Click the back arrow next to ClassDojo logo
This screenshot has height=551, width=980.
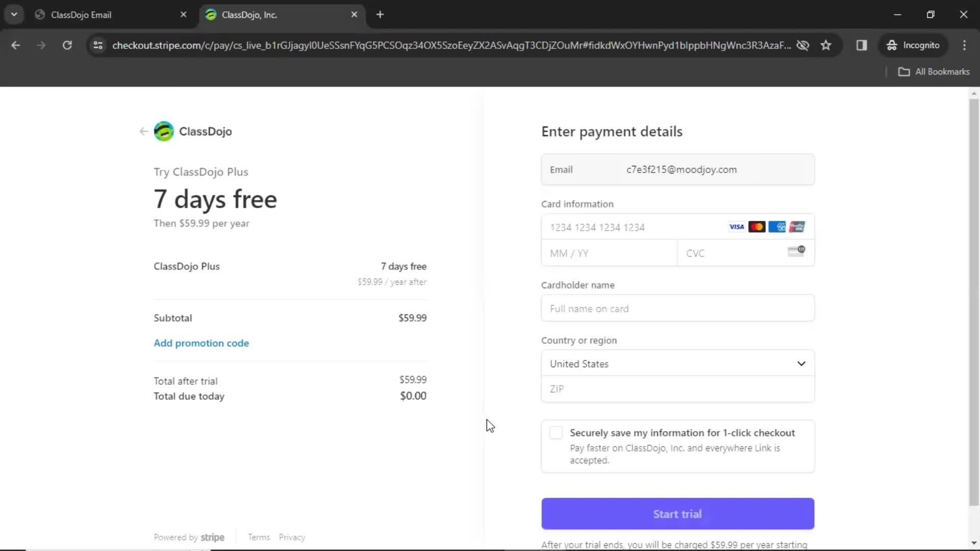coord(143,132)
